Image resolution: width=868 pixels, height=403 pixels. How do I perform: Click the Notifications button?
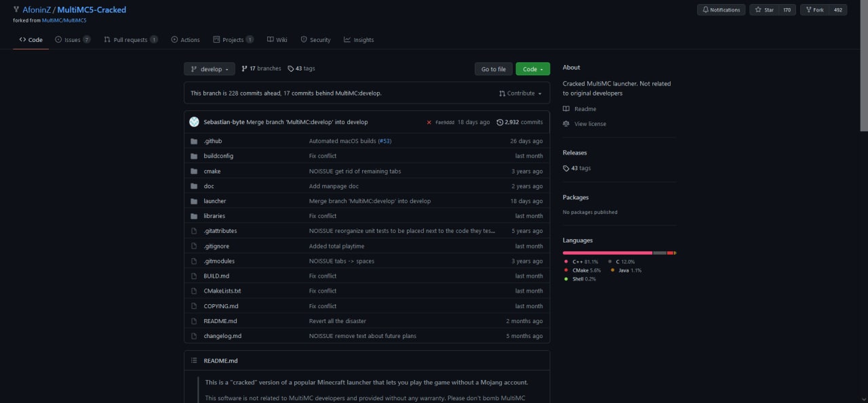click(721, 10)
